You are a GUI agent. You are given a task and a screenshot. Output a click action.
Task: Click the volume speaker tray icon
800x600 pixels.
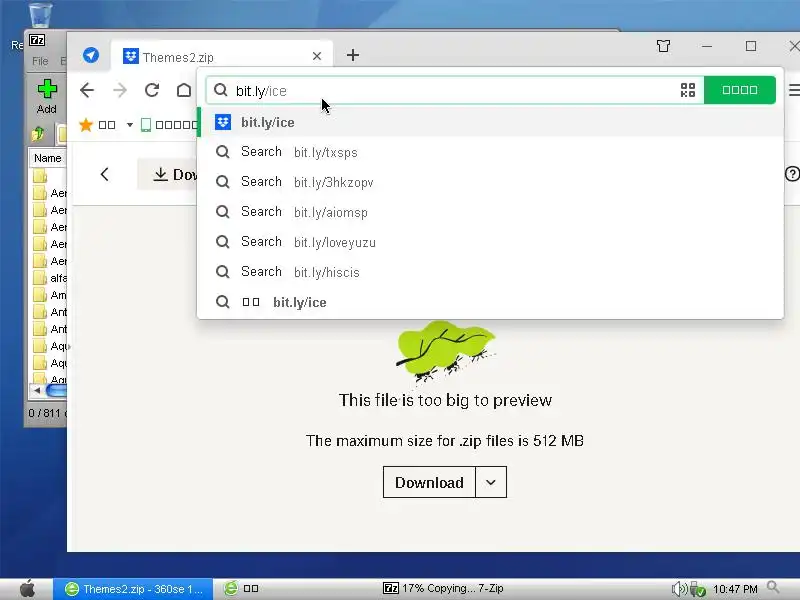pyautogui.click(x=678, y=589)
